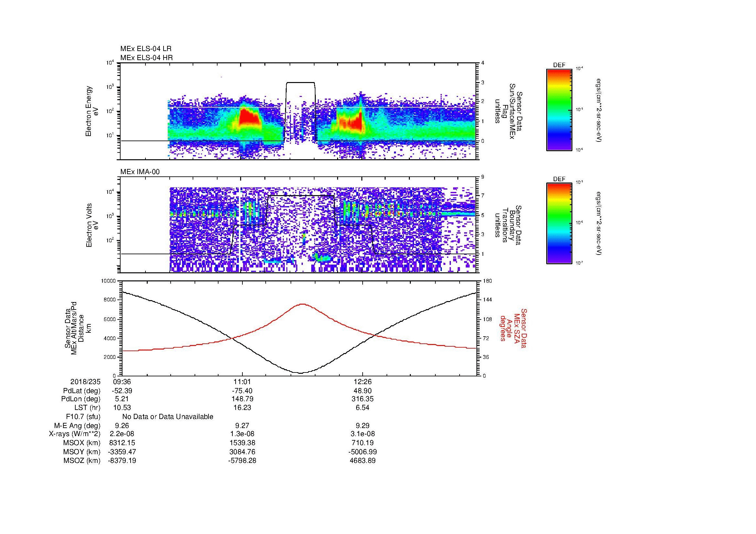Screen dimensions: 756x534
Task: Click the X-rays value '3.1e-08'
Action: coord(362,434)
